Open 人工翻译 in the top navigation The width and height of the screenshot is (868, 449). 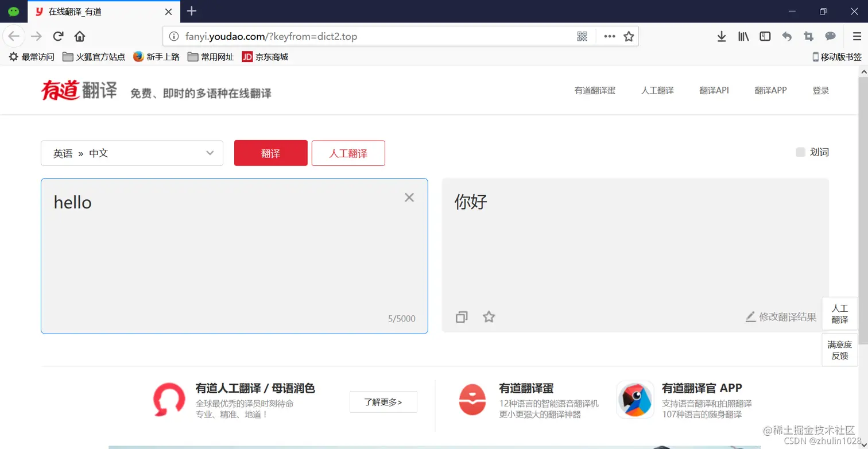(657, 90)
